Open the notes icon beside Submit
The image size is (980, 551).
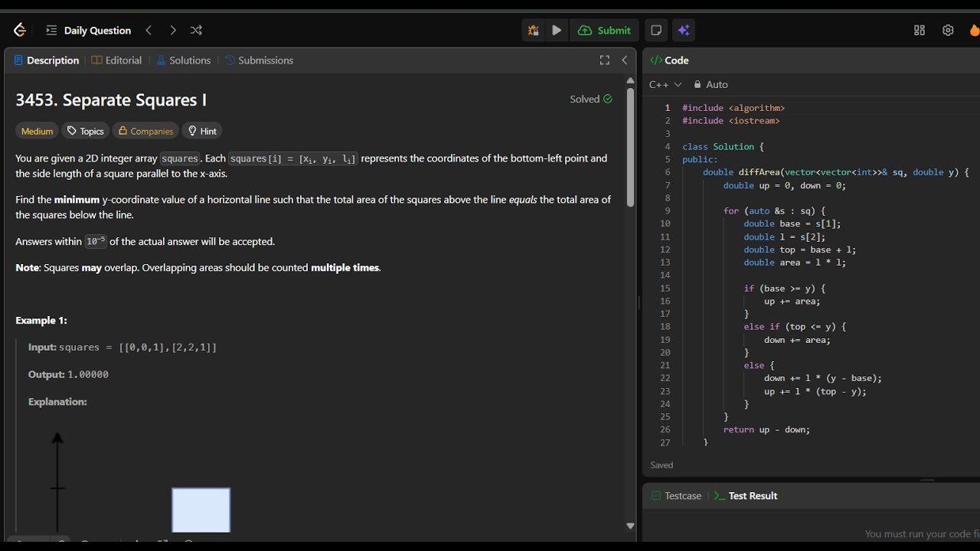(656, 31)
